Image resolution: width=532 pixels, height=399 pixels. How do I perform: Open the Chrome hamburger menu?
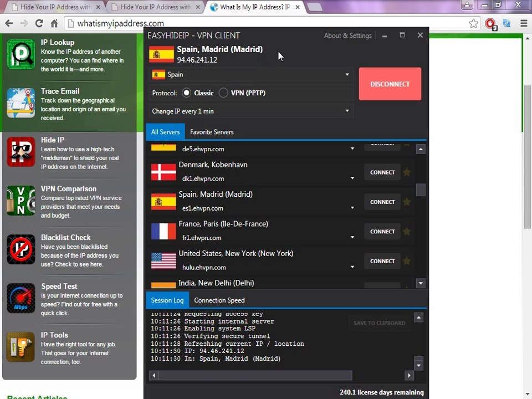point(524,23)
